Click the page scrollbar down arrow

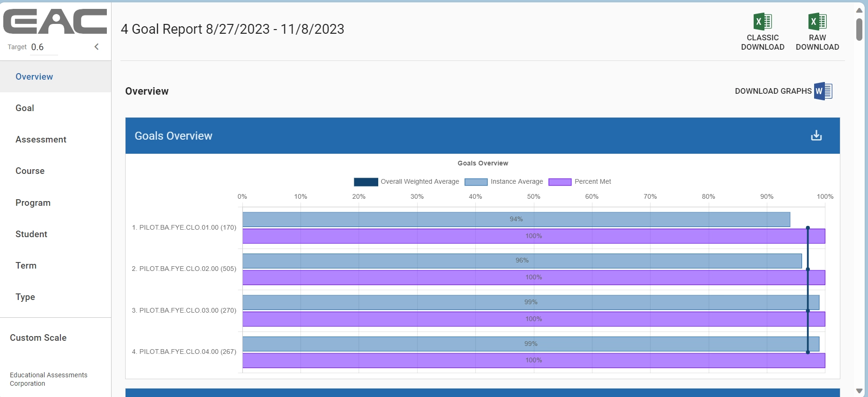pyautogui.click(x=859, y=391)
